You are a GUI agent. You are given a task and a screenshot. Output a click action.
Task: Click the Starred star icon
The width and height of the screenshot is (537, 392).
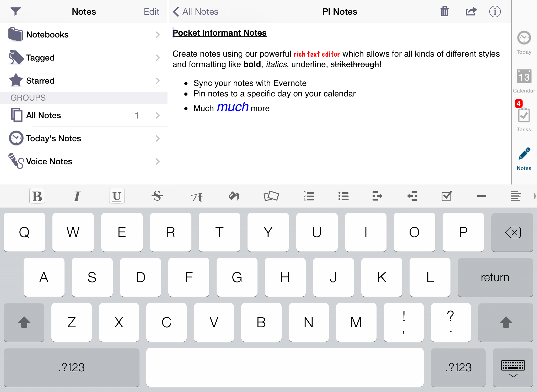pyautogui.click(x=16, y=80)
